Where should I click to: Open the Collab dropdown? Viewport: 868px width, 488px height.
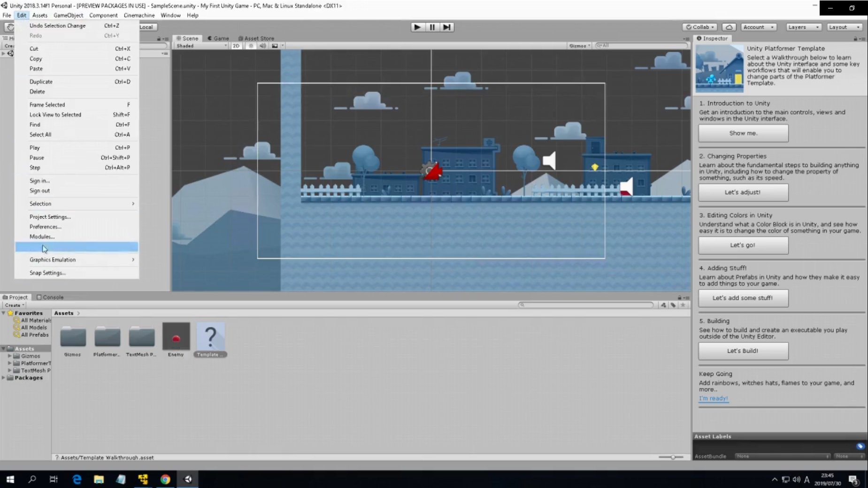[x=699, y=27]
